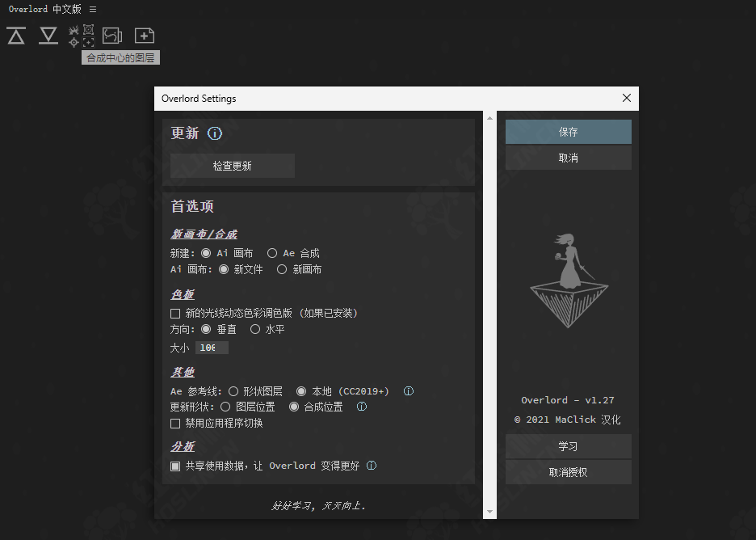Open the info icon after 本地 (CC2019+)
The image size is (756, 540).
pyautogui.click(x=409, y=391)
